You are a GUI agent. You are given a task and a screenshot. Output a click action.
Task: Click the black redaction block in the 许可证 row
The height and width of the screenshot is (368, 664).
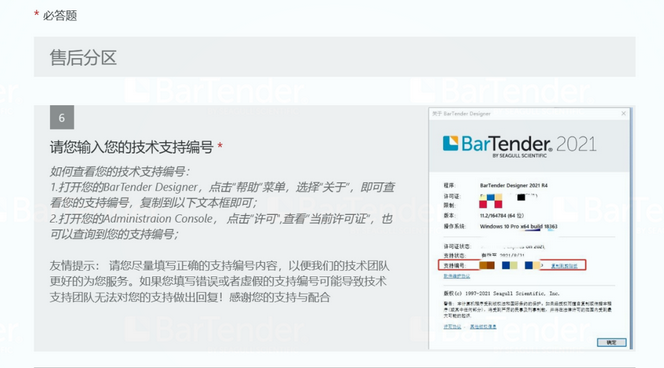click(521, 197)
